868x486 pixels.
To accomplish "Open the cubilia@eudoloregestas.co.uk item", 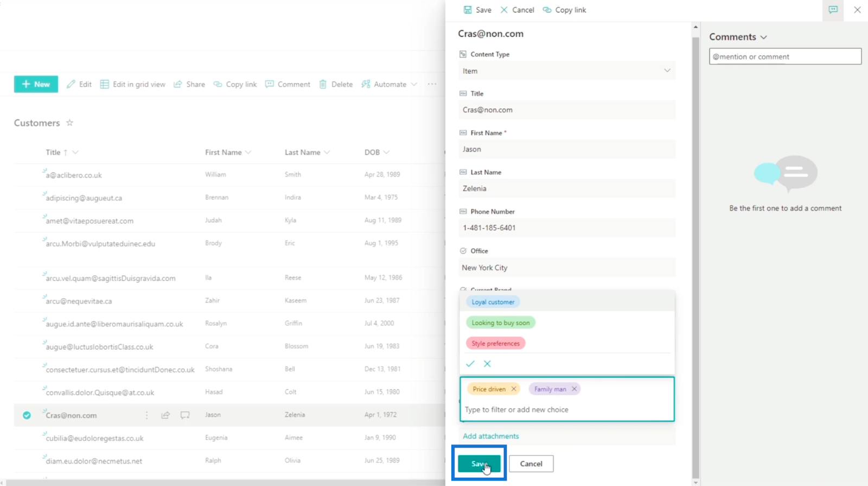I will click(94, 438).
